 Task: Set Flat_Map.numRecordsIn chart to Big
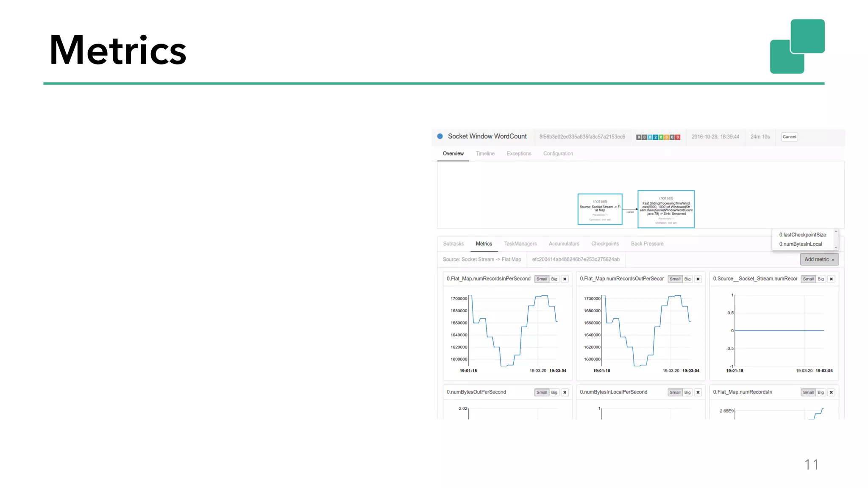[821, 393]
